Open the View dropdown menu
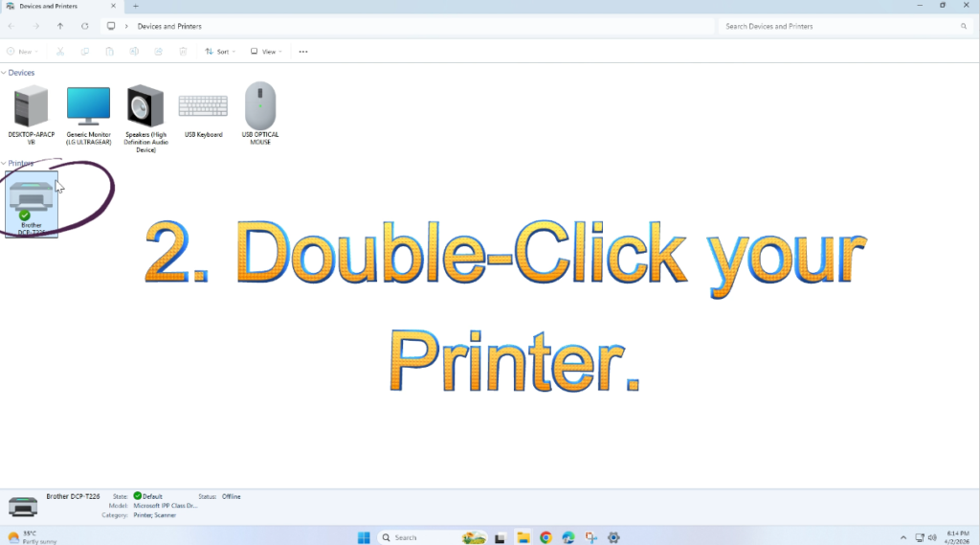This screenshot has width=980, height=545. click(266, 52)
